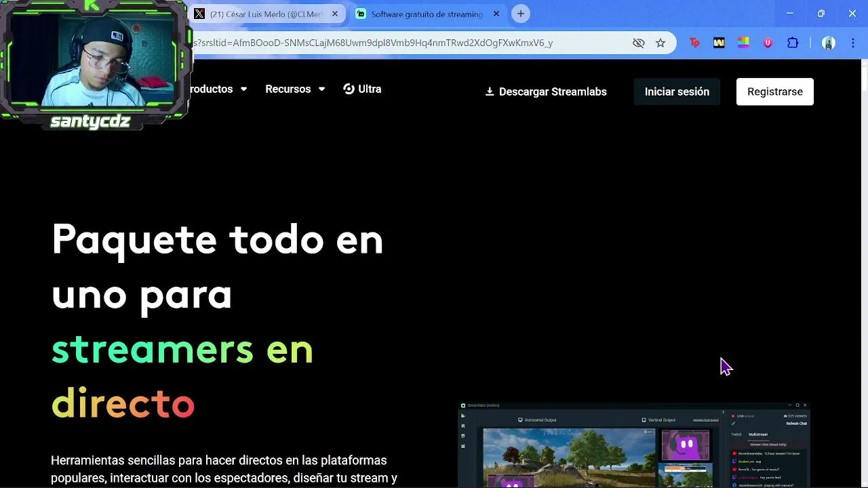Click the 'Paquete todo en' heading text

click(x=217, y=240)
